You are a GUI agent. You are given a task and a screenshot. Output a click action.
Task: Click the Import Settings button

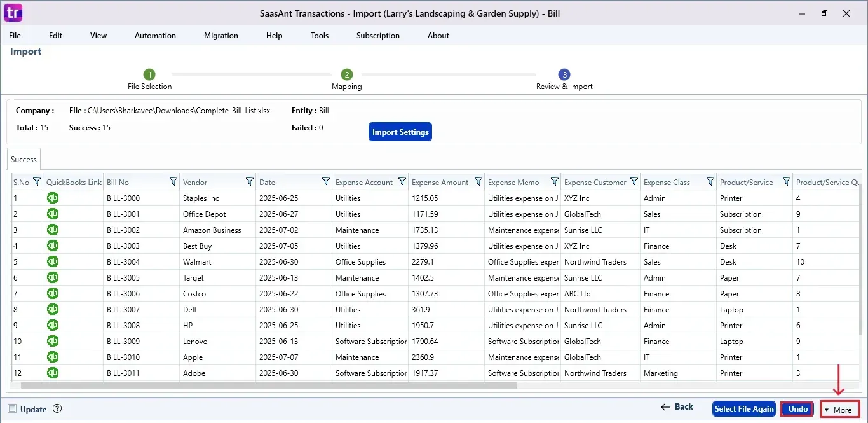[400, 132]
